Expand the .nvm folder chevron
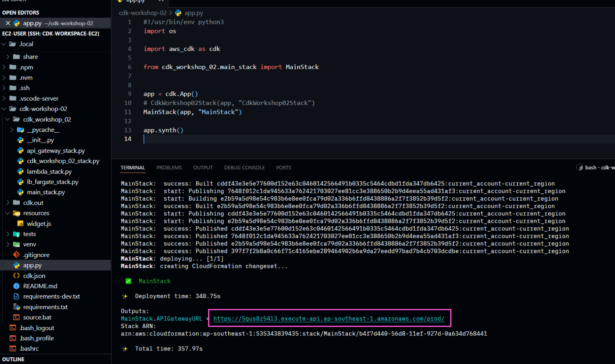Image resolution: width=615 pixels, height=364 pixels. [4, 78]
